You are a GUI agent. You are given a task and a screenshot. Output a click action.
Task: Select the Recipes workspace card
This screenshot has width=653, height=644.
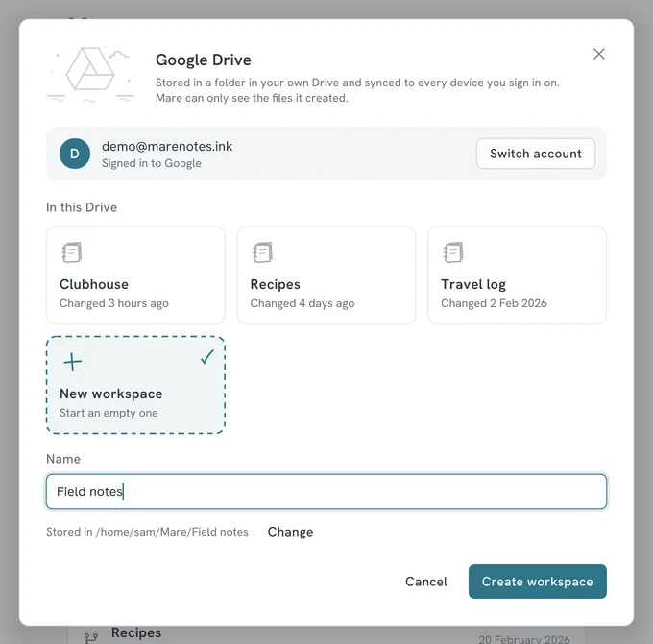326,275
